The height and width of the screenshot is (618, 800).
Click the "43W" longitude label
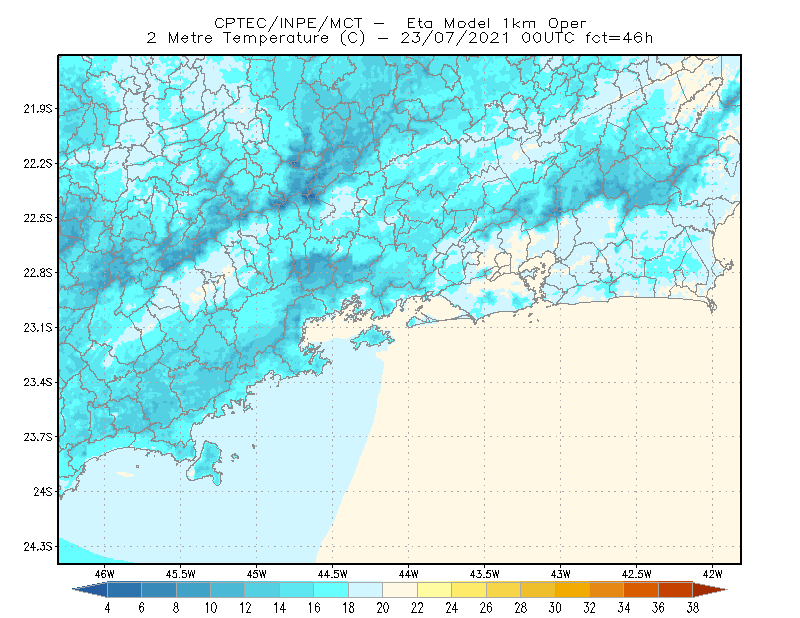[561, 574]
